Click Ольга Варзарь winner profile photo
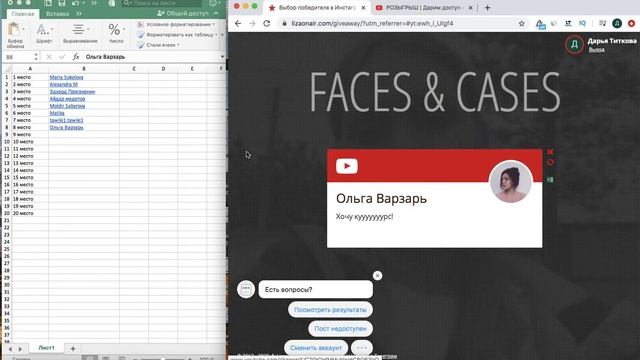The height and width of the screenshot is (360, 640). [510, 182]
